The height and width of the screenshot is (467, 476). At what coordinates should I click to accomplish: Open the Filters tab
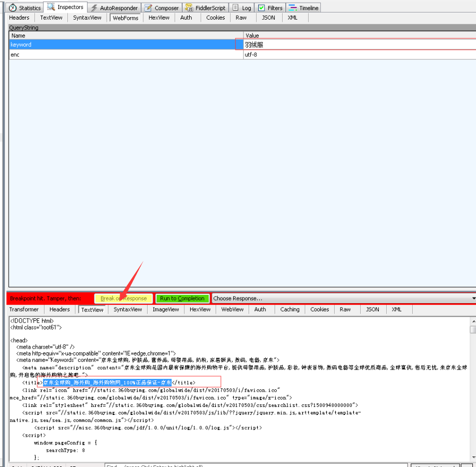pos(270,8)
